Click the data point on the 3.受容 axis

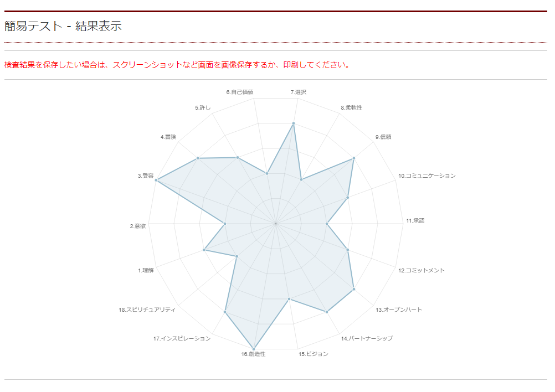pos(157,180)
